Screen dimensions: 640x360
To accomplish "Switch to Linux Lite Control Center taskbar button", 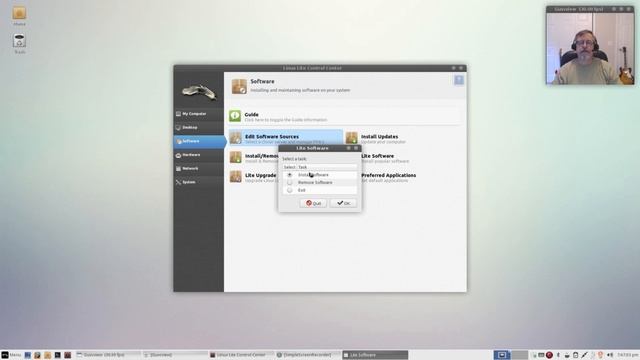I will click(x=241, y=355).
